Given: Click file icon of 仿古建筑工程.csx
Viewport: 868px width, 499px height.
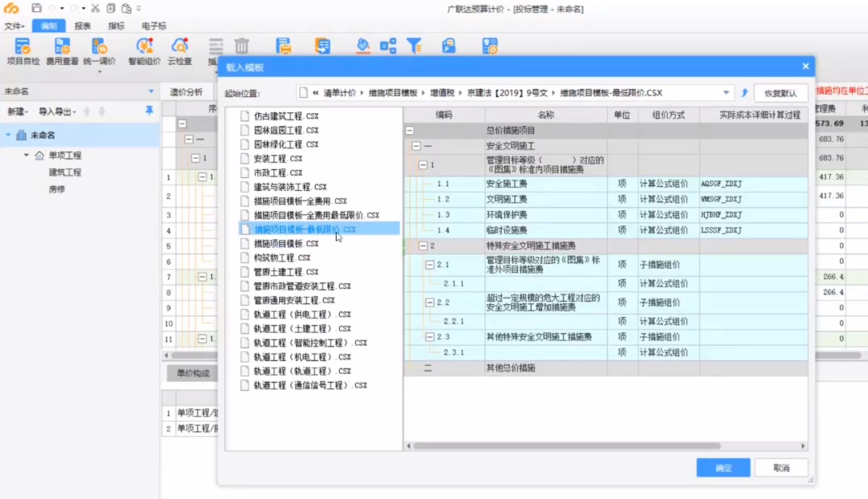Looking at the screenshot, I should (245, 116).
